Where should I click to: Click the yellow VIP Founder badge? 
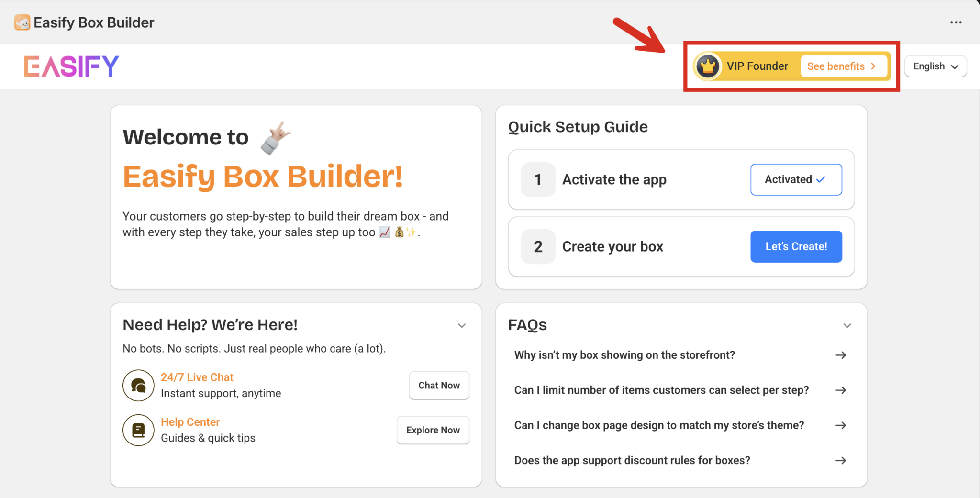[757, 66]
